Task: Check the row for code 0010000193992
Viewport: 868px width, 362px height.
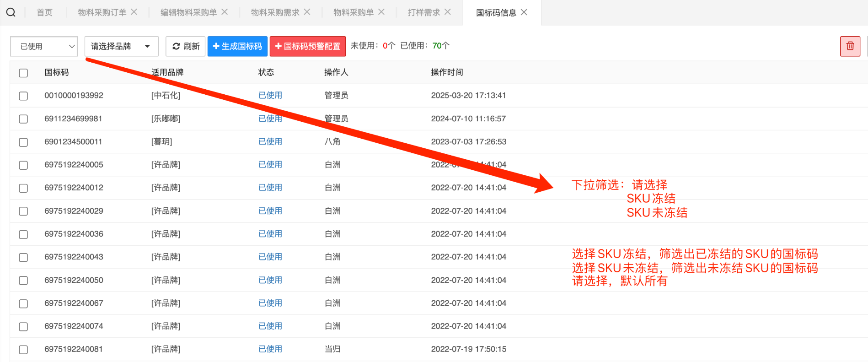Action: pyautogui.click(x=23, y=96)
